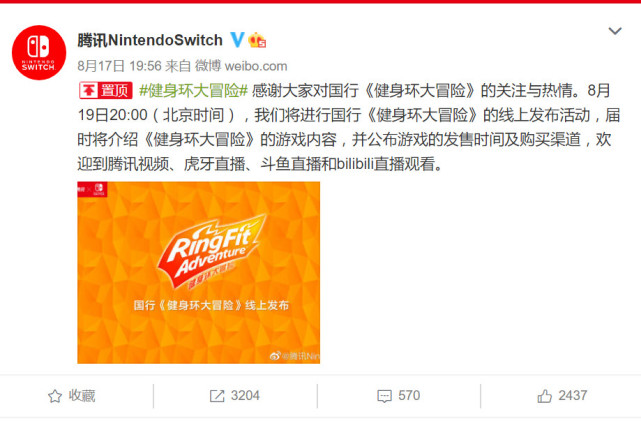Click the crown membership level icon
Screen dimensions: 641x421
pos(257,40)
